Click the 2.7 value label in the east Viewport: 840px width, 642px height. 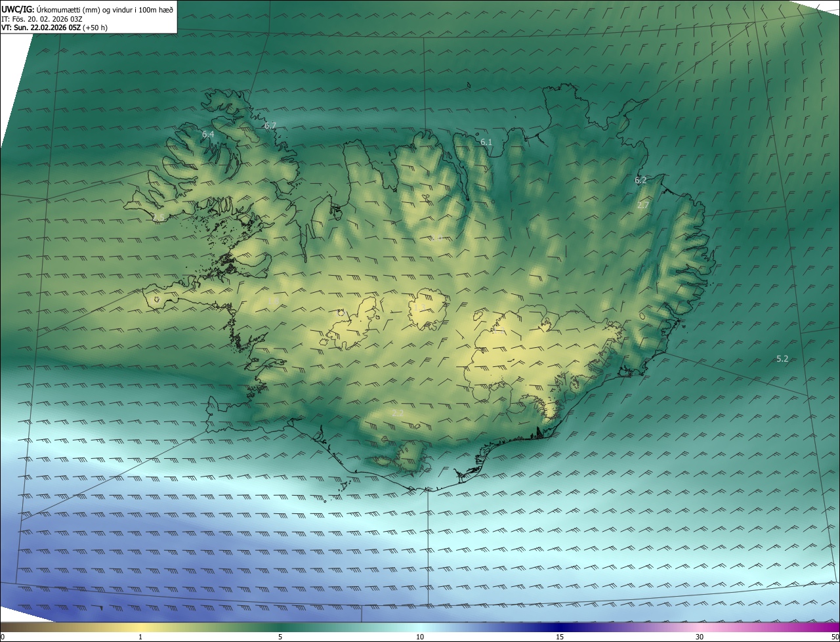tap(643, 205)
